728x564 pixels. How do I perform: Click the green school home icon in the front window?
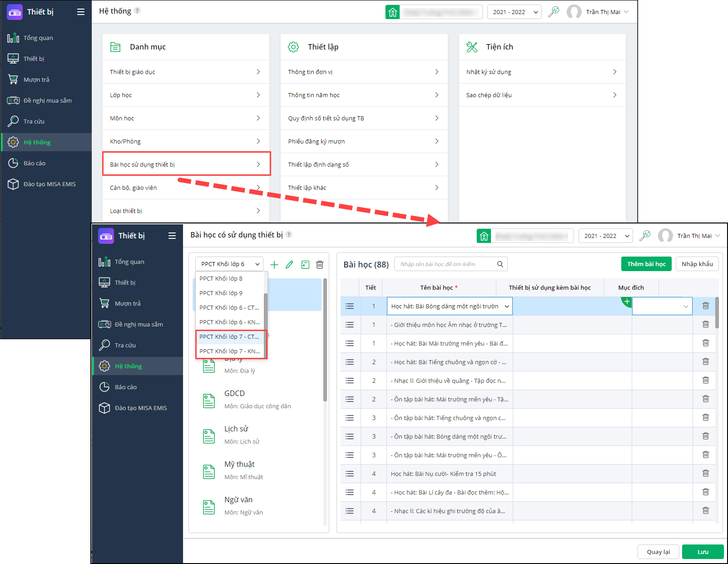click(484, 236)
